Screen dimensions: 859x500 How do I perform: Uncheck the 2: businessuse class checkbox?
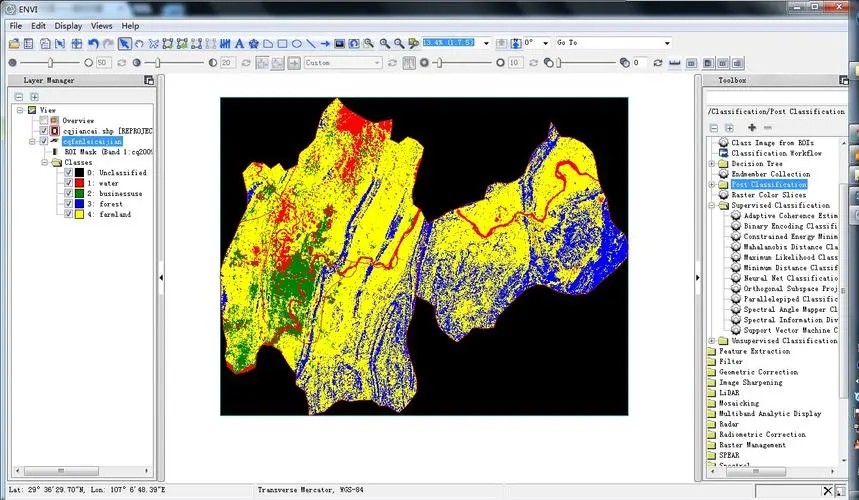pyautogui.click(x=68, y=193)
